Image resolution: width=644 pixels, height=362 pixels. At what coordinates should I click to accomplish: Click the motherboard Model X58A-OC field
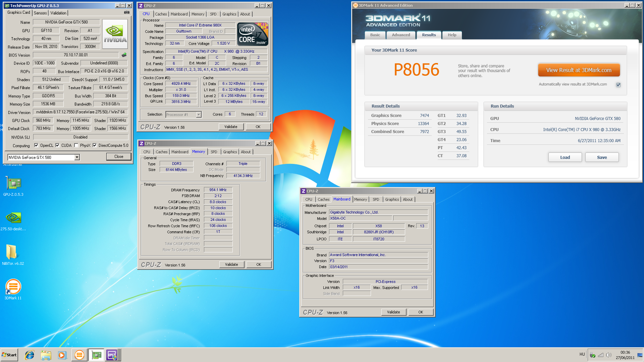(361, 218)
